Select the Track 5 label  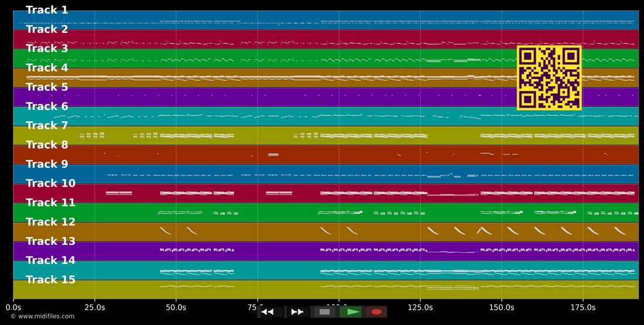(x=47, y=87)
